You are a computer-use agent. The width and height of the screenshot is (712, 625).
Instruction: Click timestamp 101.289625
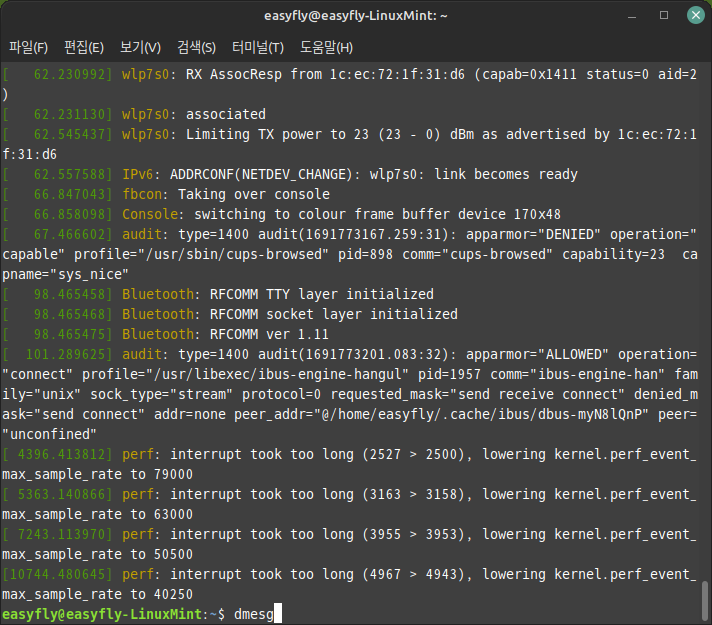pyautogui.click(x=65, y=354)
